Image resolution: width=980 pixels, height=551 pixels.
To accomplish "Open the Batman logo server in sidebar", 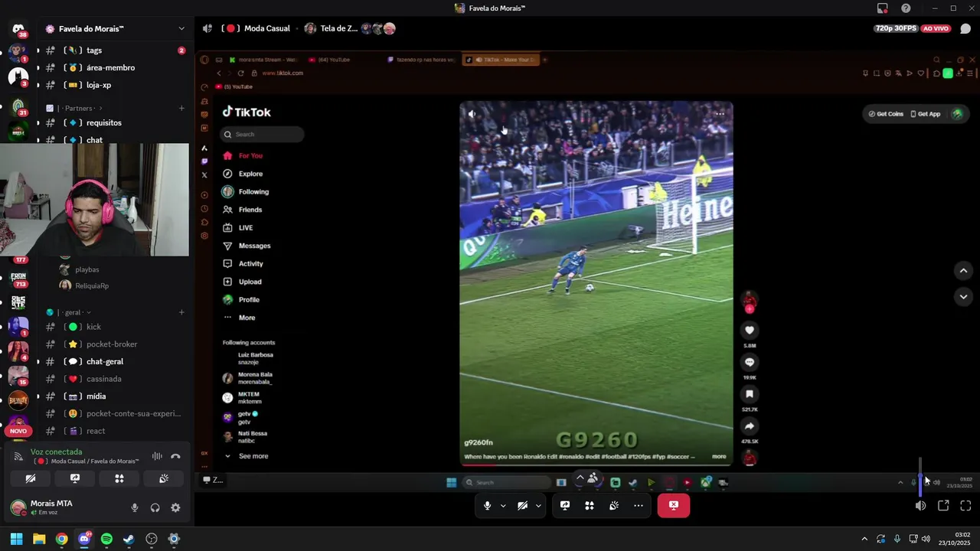I will click(18, 77).
